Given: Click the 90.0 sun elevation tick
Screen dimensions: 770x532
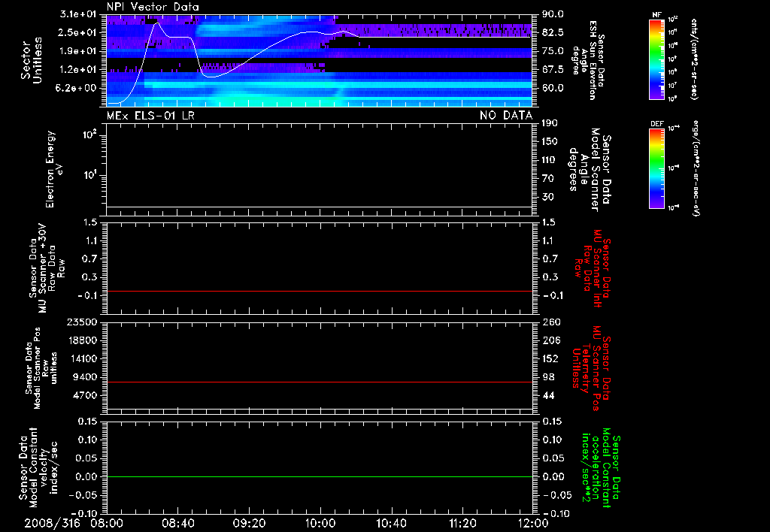Looking at the screenshot, I should 553,14.
